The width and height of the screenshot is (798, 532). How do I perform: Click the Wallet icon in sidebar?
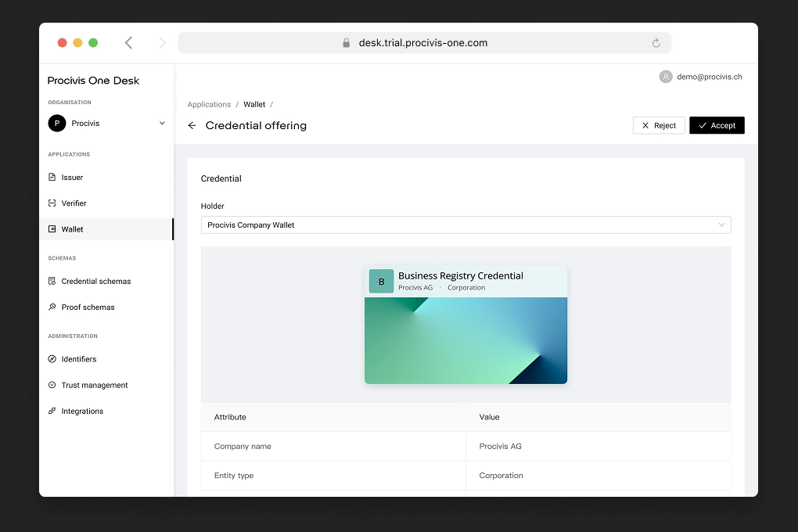click(52, 229)
